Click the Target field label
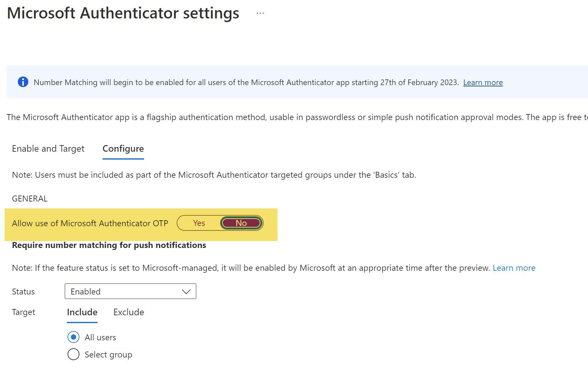Image resolution: width=588 pixels, height=369 pixels. click(23, 312)
